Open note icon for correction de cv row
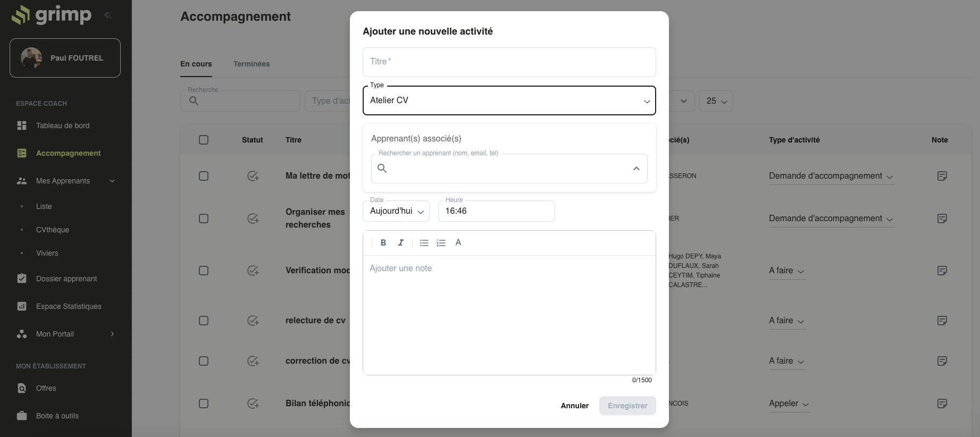Image resolution: width=980 pixels, height=437 pixels. (942, 361)
